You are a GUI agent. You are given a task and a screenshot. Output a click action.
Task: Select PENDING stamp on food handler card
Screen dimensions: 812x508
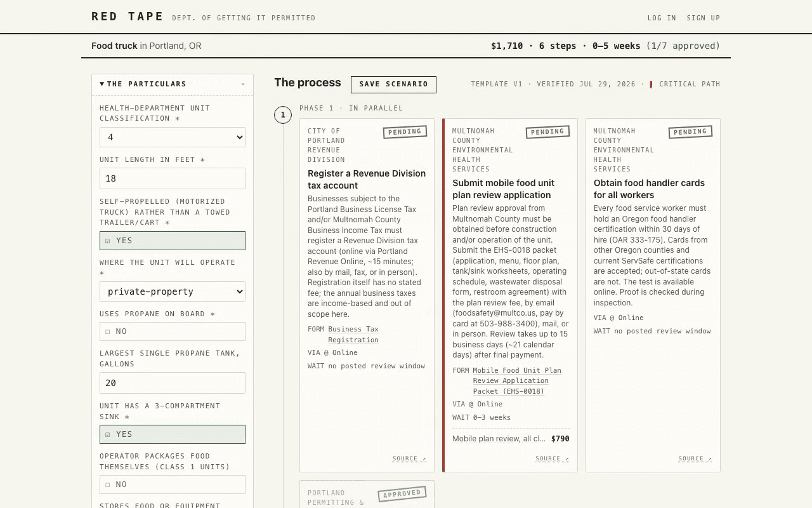pyautogui.click(x=690, y=132)
